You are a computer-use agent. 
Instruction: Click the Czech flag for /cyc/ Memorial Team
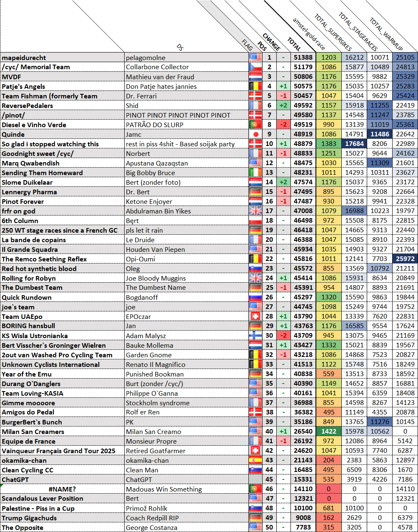click(255, 67)
